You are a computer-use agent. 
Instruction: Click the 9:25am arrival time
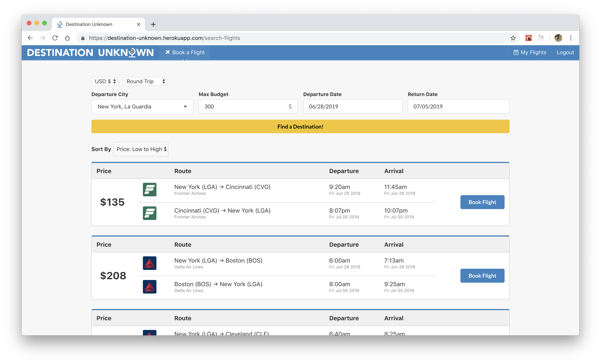point(394,284)
